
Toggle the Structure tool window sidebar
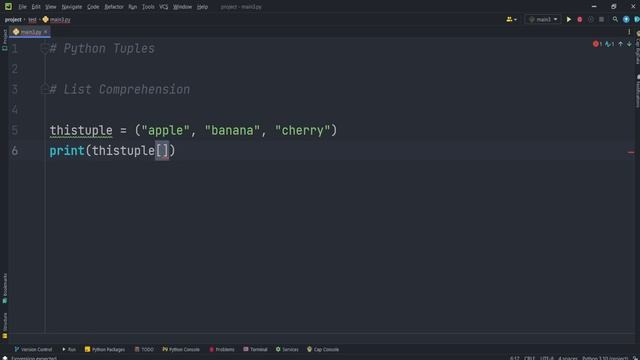tap(4, 325)
